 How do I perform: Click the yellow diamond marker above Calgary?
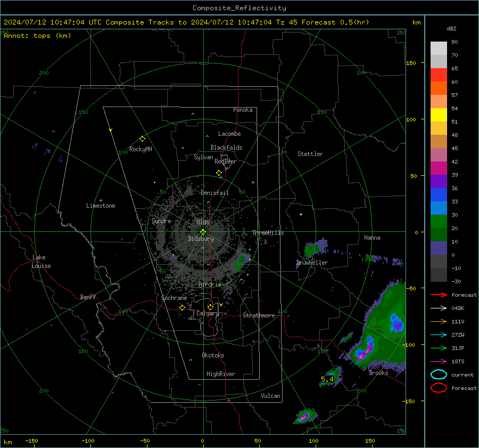tap(210, 307)
